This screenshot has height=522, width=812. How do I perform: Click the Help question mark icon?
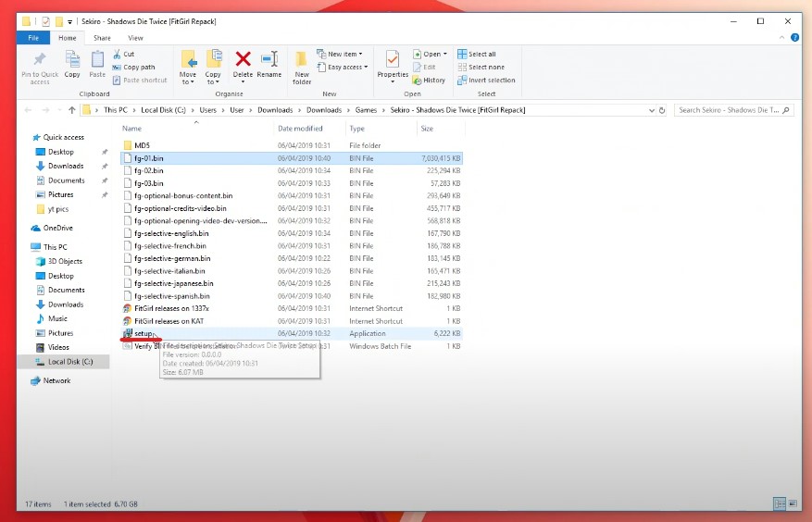point(795,37)
